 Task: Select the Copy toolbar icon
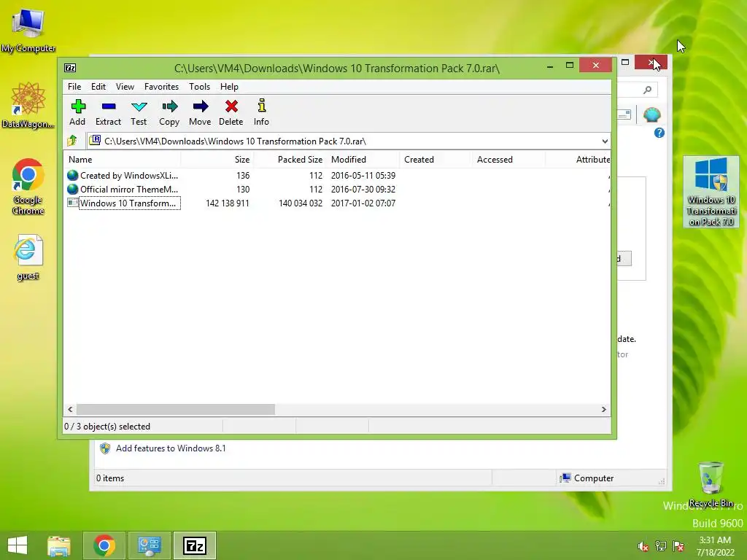pyautogui.click(x=169, y=112)
